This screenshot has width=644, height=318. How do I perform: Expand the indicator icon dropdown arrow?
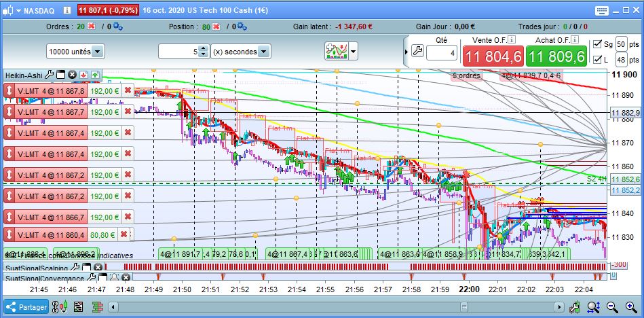click(353, 52)
